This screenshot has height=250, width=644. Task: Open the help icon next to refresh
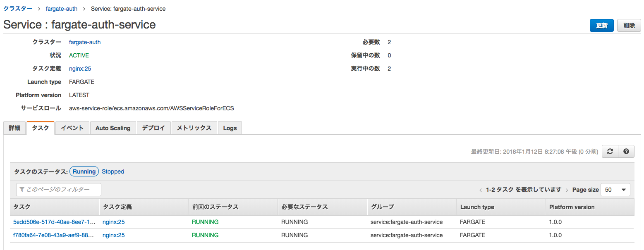pos(626,151)
